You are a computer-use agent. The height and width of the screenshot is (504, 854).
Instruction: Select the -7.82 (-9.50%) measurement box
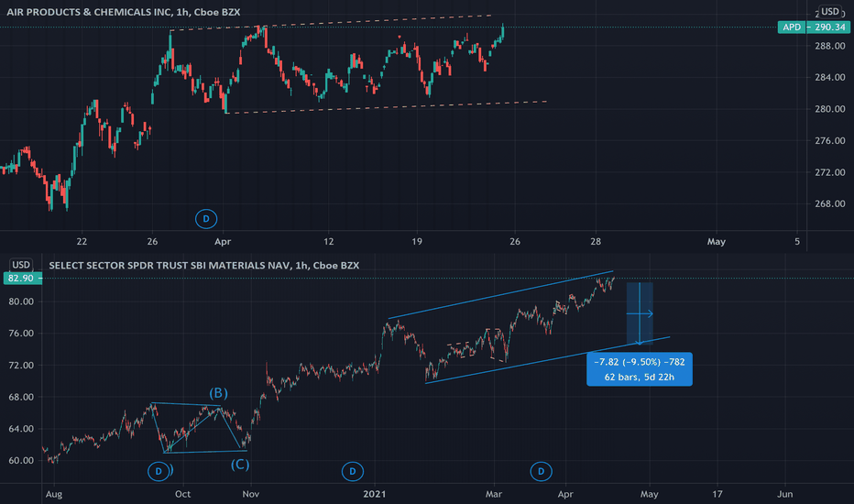640,369
